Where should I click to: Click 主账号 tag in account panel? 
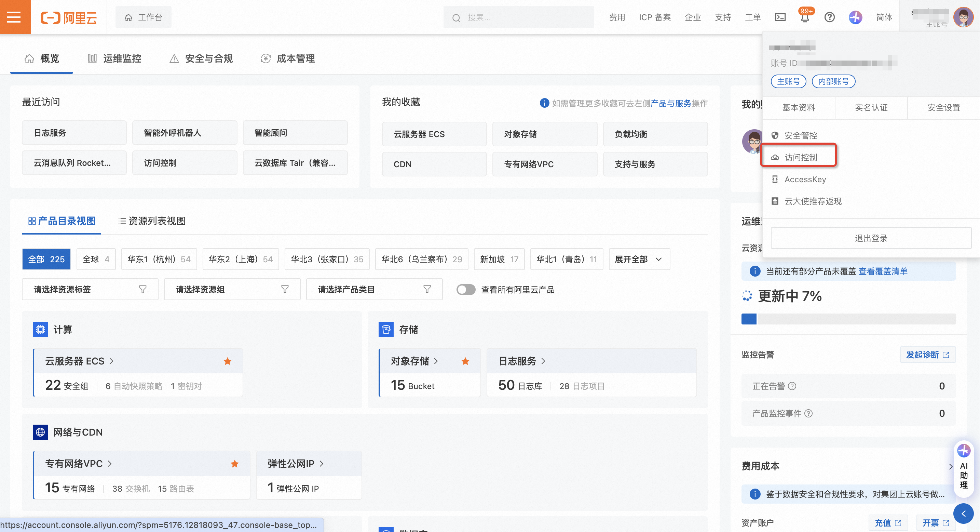tap(788, 81)
